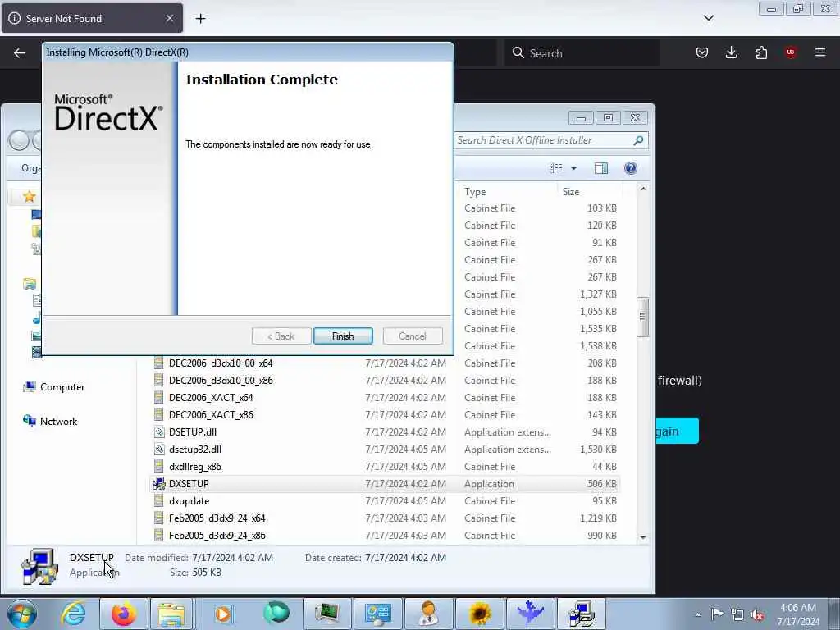Open the view options dropdown arrow
The width and height of the screenshot is (840, 630).
(x=573, y=168)
